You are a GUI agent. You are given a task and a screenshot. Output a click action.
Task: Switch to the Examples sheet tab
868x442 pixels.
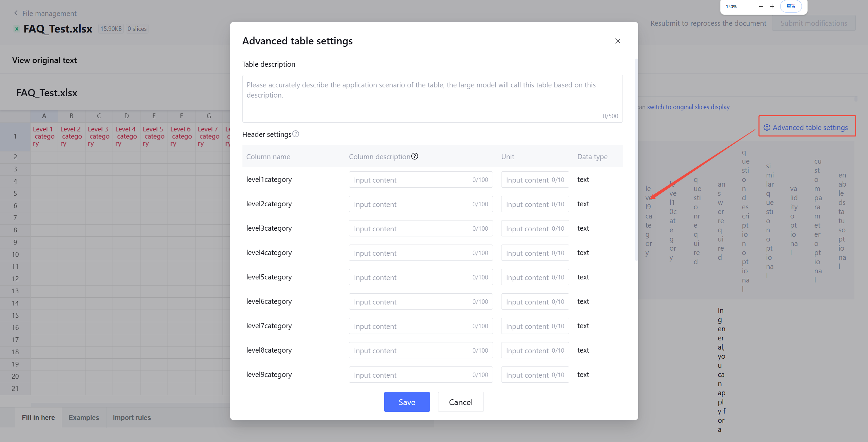pos(84,418)
